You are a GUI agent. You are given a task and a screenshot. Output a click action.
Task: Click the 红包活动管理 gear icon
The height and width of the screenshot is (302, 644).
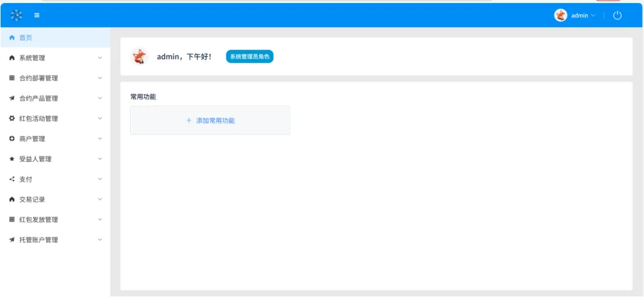(12, 118)
